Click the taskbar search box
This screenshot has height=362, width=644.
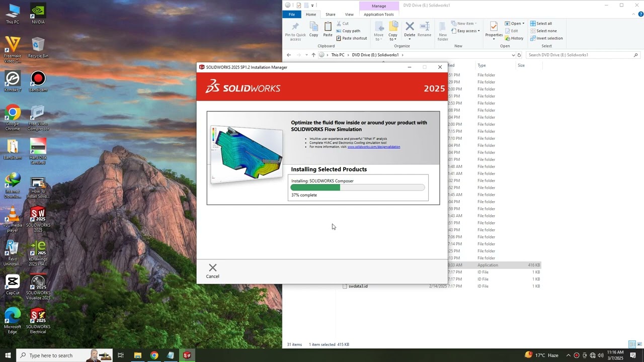(64, 355)
